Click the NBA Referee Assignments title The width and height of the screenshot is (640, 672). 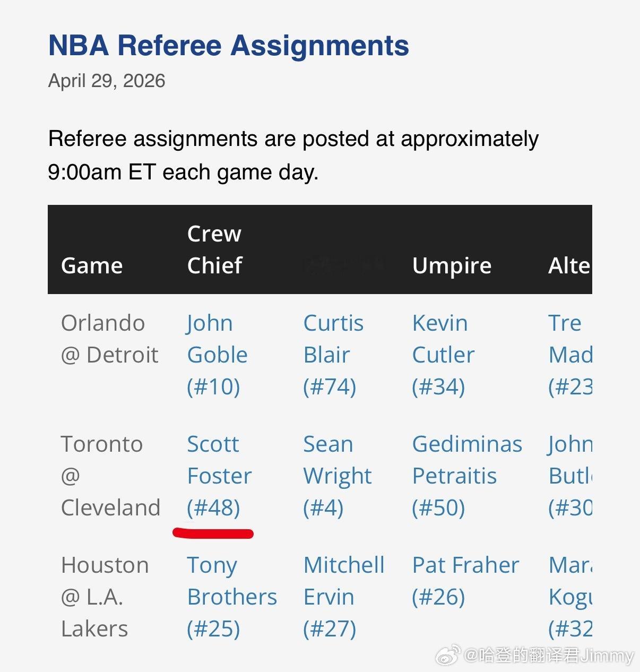click(x=229, y=45)
